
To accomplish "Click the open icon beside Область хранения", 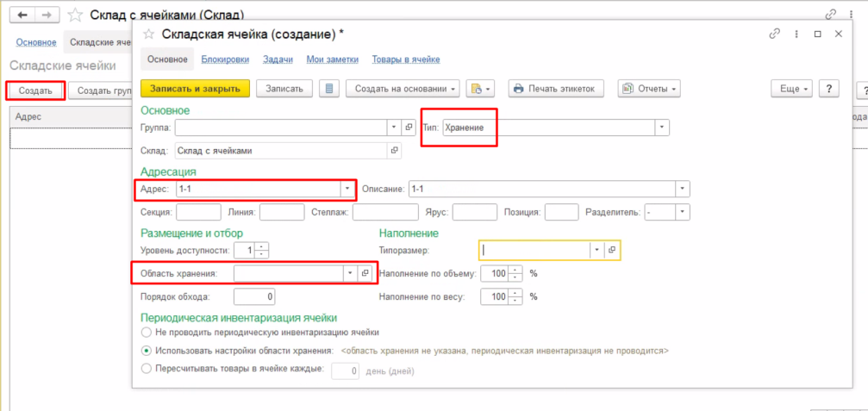I will [x=365, y=273].
